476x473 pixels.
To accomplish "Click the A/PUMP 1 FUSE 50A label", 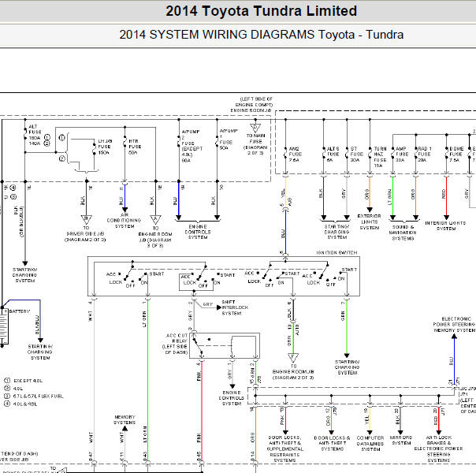I will click(x=229, y=140).
